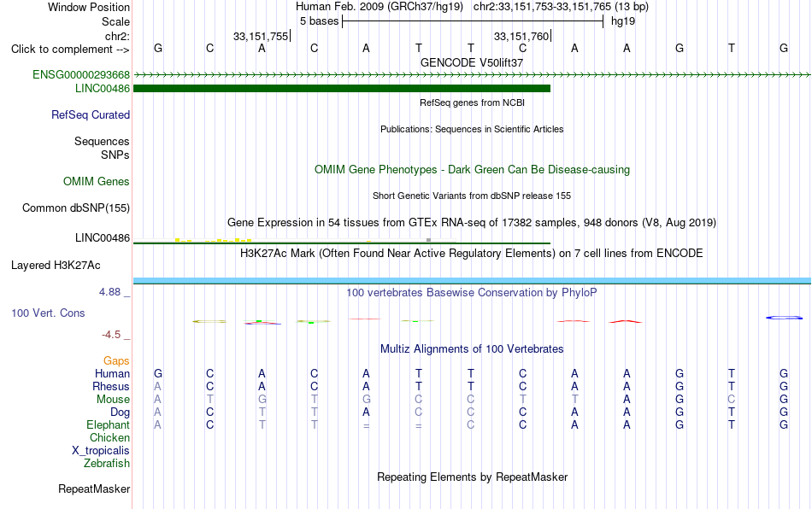Image resolution: width=812 pixels, height=509 pixels.
Task: Click the GENCODE V50lift37 track title
Action: click(x=472, y=62)
